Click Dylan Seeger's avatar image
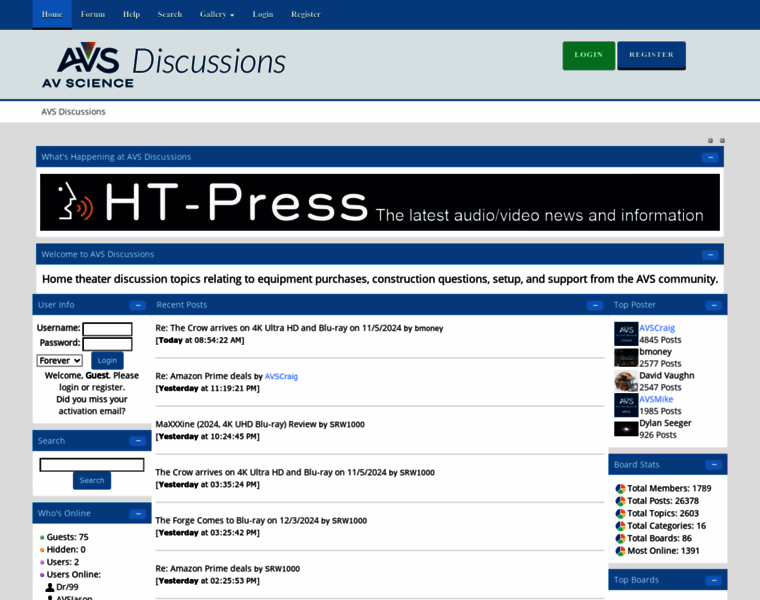Screen dimensions: 760x600 point(626,429)
